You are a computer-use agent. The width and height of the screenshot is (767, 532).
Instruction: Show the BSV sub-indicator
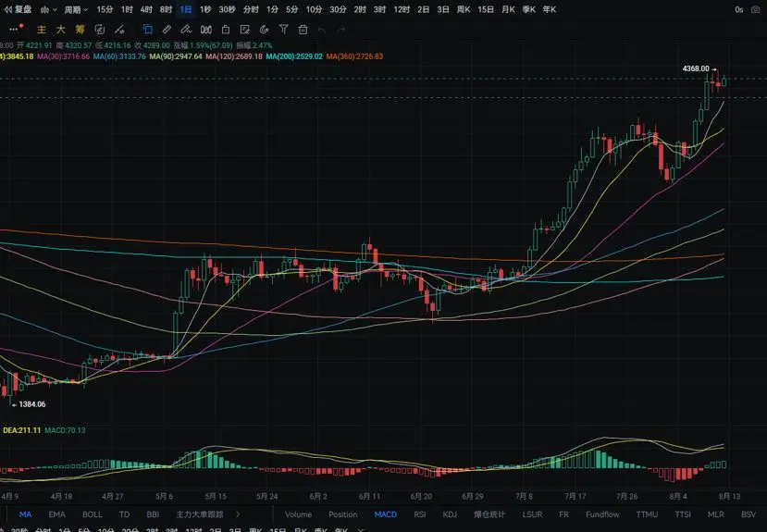748,514
